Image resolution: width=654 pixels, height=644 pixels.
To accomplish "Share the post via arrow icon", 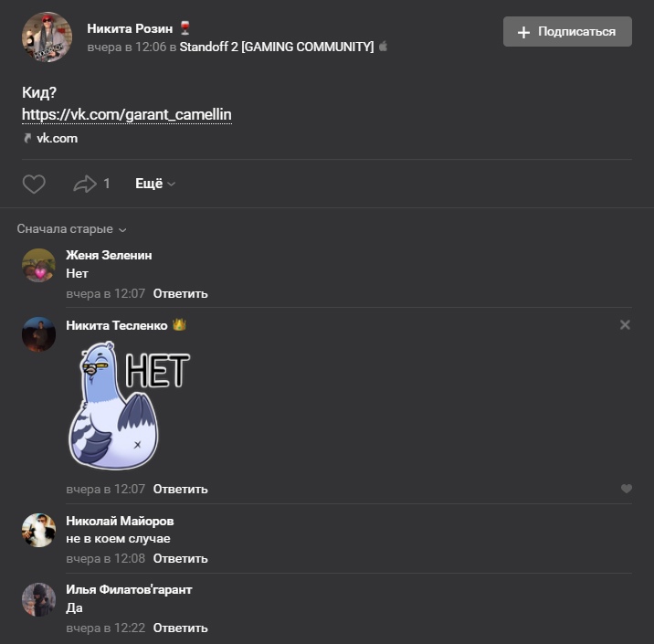I will pyautogui.click(x=85, y=184).
